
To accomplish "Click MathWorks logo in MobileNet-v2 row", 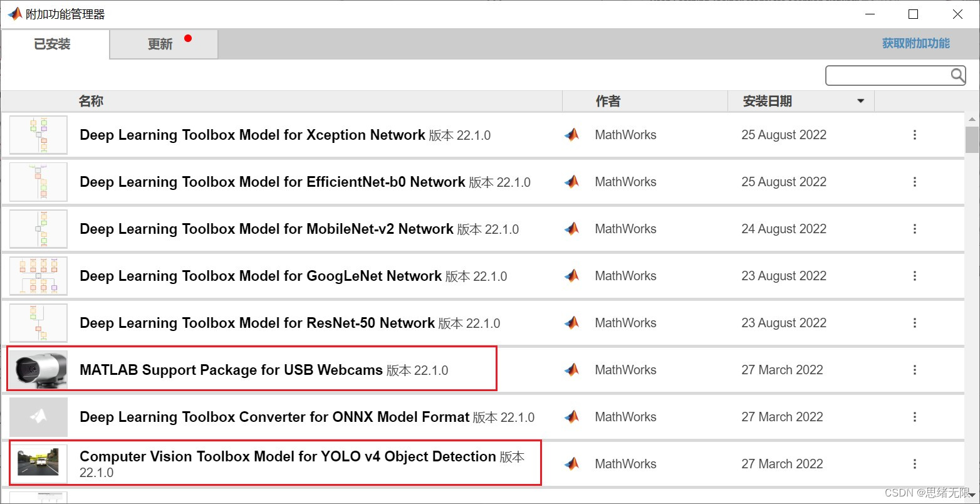I will [571, 229].
